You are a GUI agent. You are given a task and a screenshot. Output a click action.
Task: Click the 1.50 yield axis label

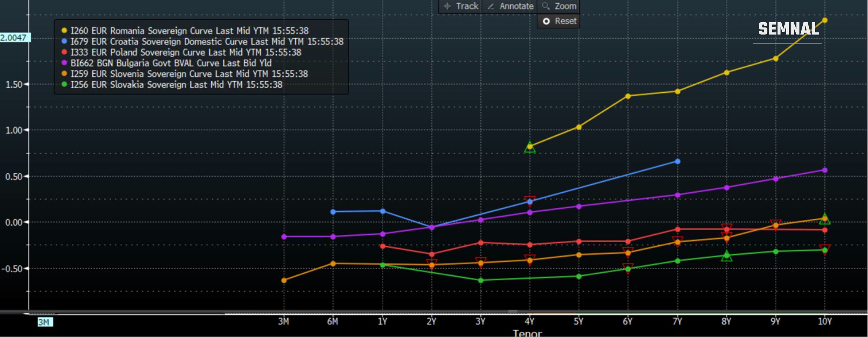click(14, 85)
